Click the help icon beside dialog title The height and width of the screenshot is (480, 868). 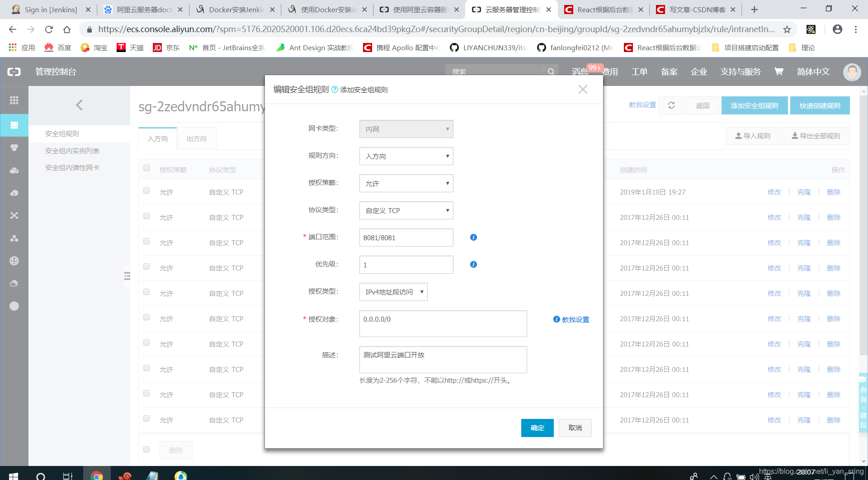[x=335, y=90]
